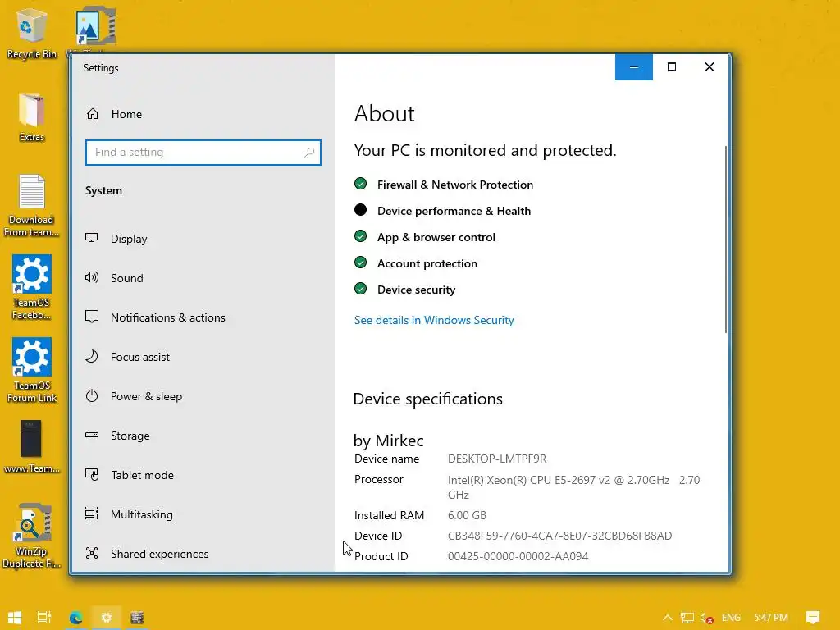Click the Account protection label
The image size is (840, 630).
[x=427, y=263]
